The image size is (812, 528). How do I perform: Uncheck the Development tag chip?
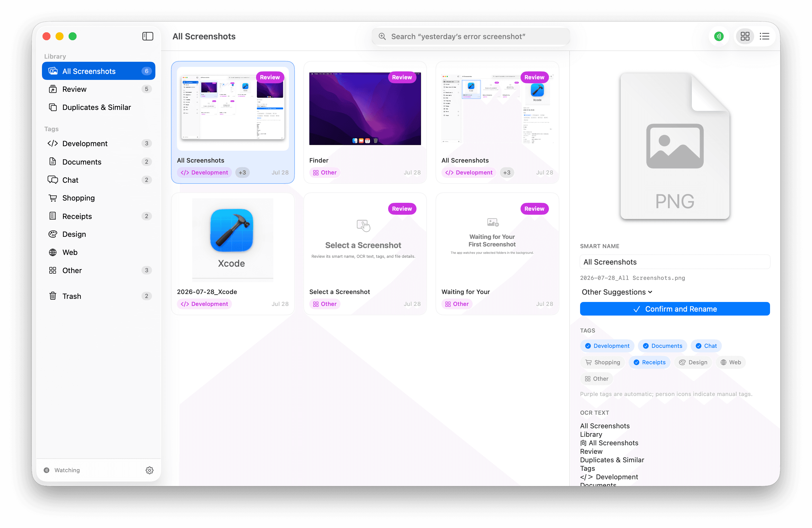(x=607, y=346)
